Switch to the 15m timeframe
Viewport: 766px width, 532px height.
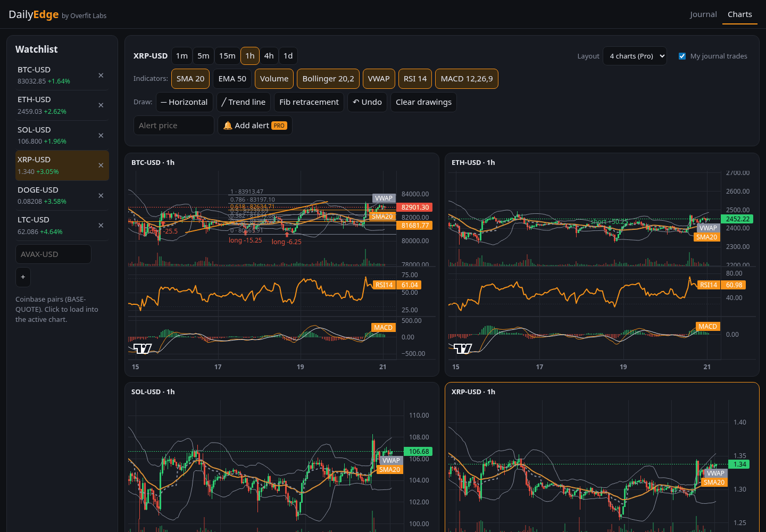(x=227, y=56)
